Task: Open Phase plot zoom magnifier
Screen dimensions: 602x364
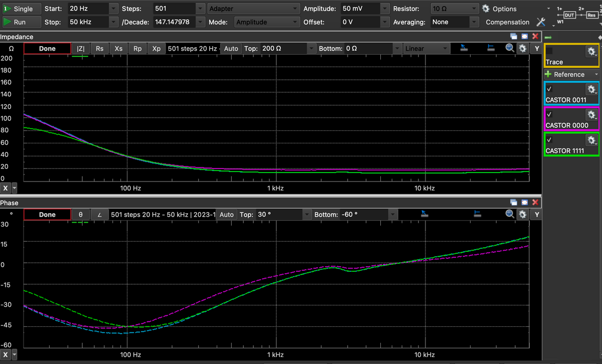Action: pyautogui.click(x=510, y=214)
